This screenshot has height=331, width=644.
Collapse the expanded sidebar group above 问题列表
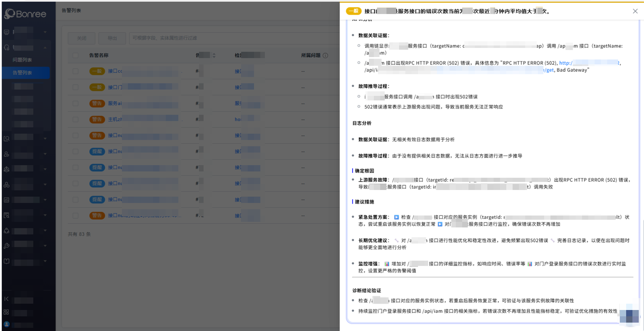pos(45,48)
